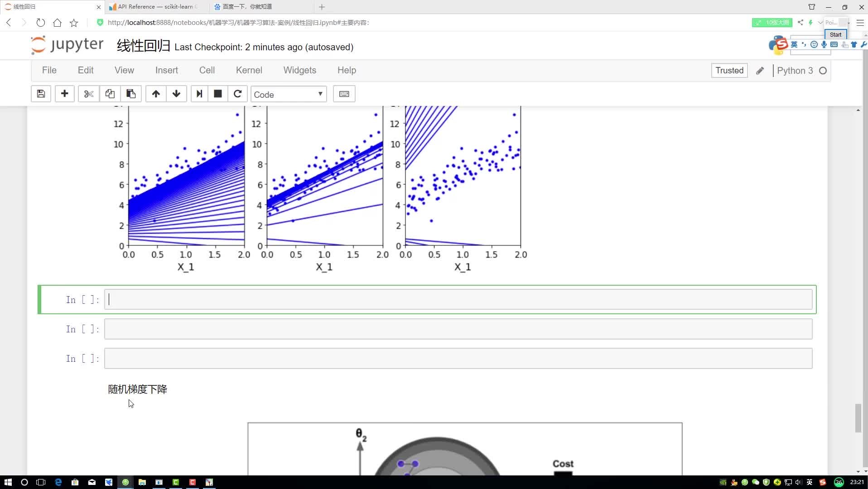This screenshot has height=489, width=868.
Task: Go back with the browser back arrow
Action: coord(9,23)
